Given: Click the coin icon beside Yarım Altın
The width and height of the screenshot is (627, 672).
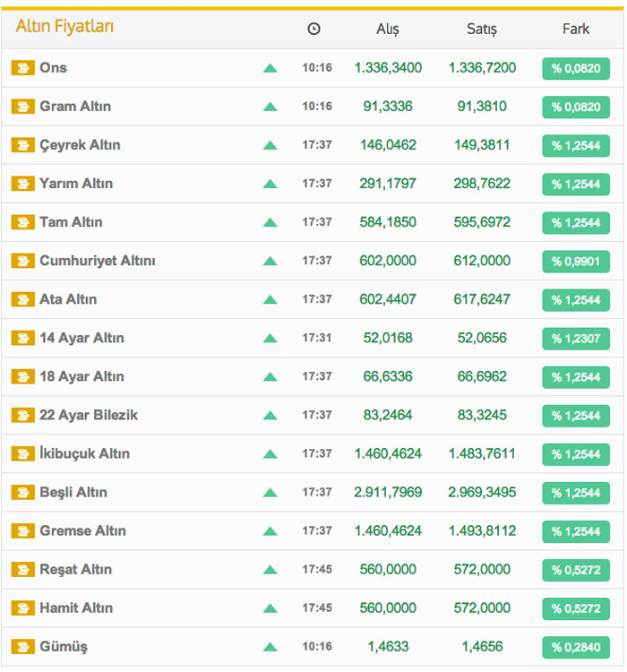Looking at the screenshot, I should (x=22, y=184).
